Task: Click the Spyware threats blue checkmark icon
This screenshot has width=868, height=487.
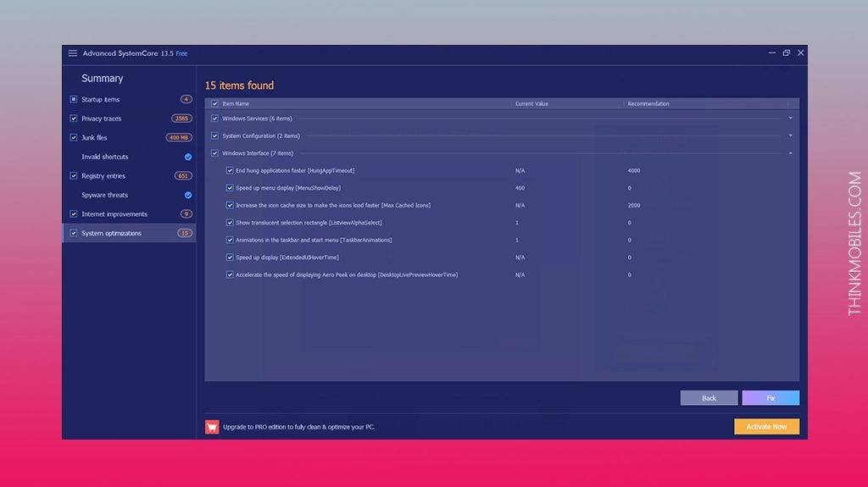Action: [x=188, y=196]
